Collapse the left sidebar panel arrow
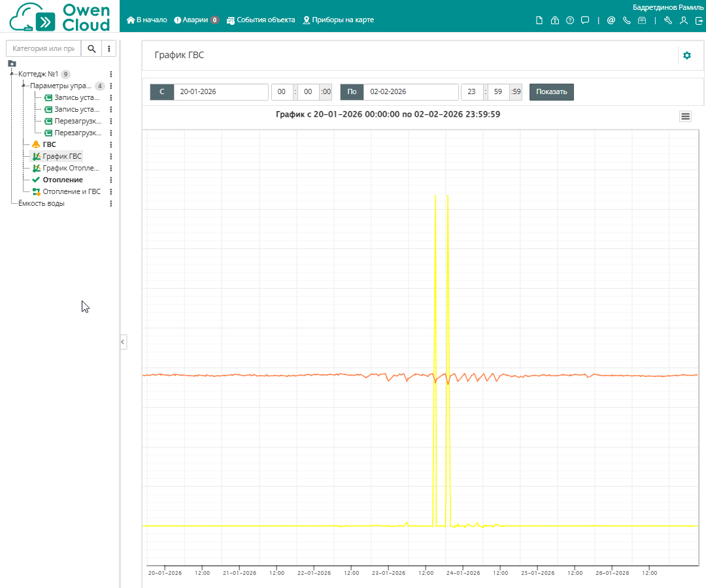 click(123, 342)
